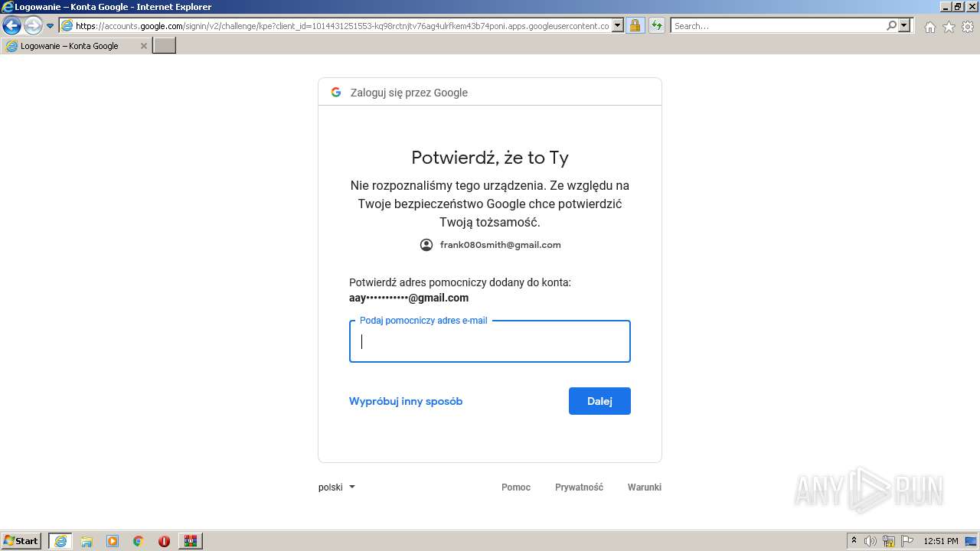Image resolution: width=980 pixels, height=551 pixels.
Task: Open the Opera taskbar icon
Action: pyautogui.click(x=164, y=541)
